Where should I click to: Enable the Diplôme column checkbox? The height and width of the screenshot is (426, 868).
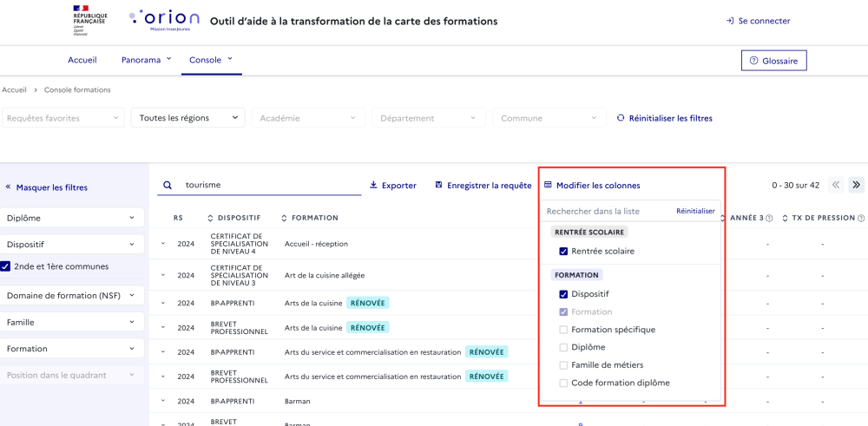563,347
